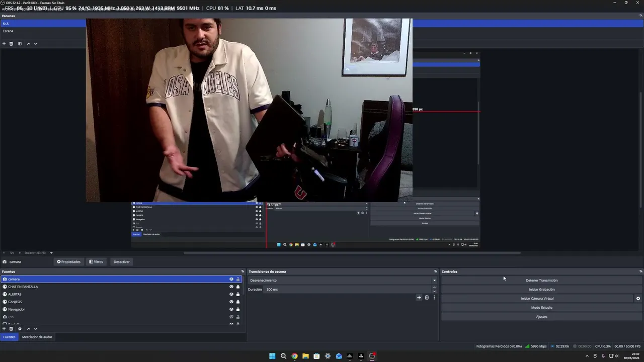Show the hidden Ps5 source
The height and width of the screenshot is (362, 644).
(x=231, y=317)
